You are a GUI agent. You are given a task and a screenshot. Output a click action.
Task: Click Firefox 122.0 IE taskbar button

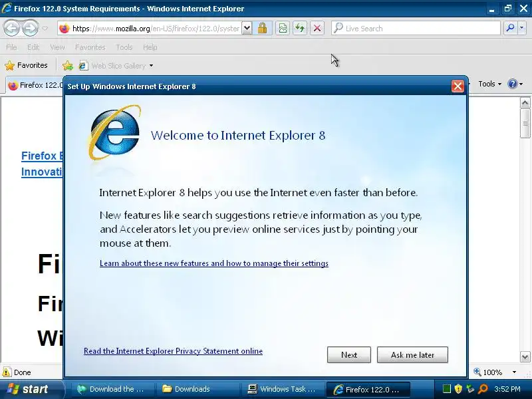coord(368,390)
